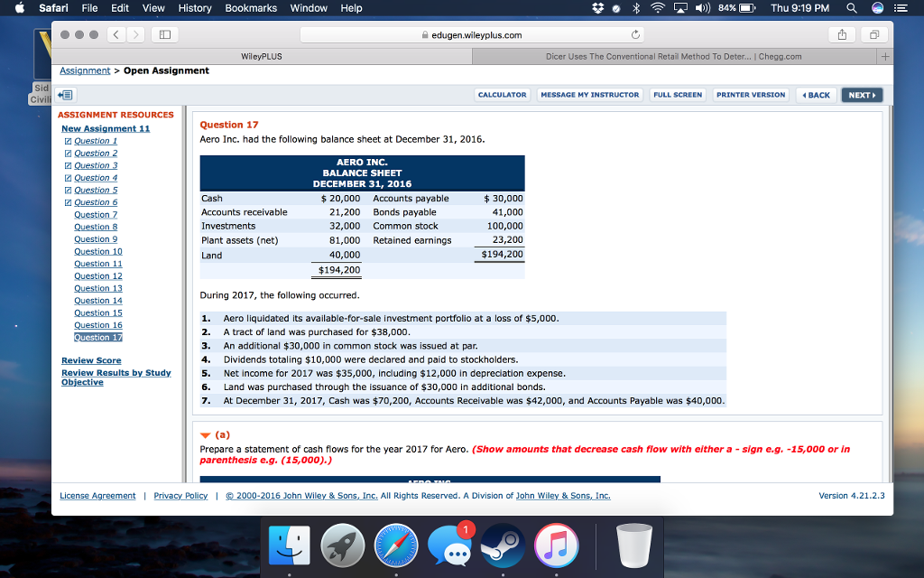The width and height of the screenshot is (924, 578).
Task: Open the Wi-Fi menu bar icon
Action: 658,7
